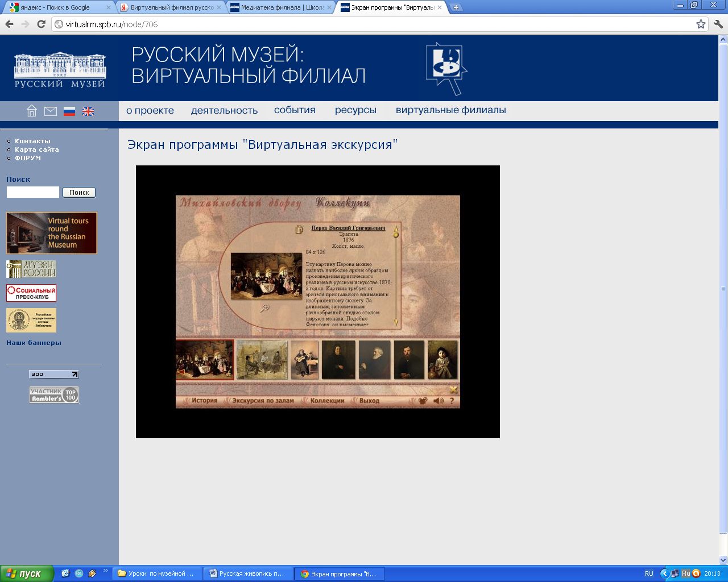Select the guitar player painting thumbnail
Screen dimensions: 728x582
click(x=305, y=360)
